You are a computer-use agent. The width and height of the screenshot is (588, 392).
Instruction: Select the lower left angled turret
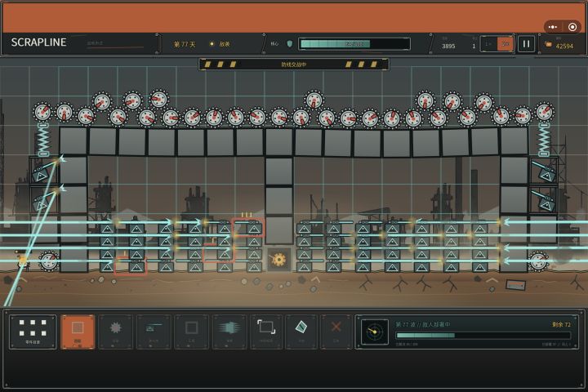pyautogui.click(x=42, y=201)
